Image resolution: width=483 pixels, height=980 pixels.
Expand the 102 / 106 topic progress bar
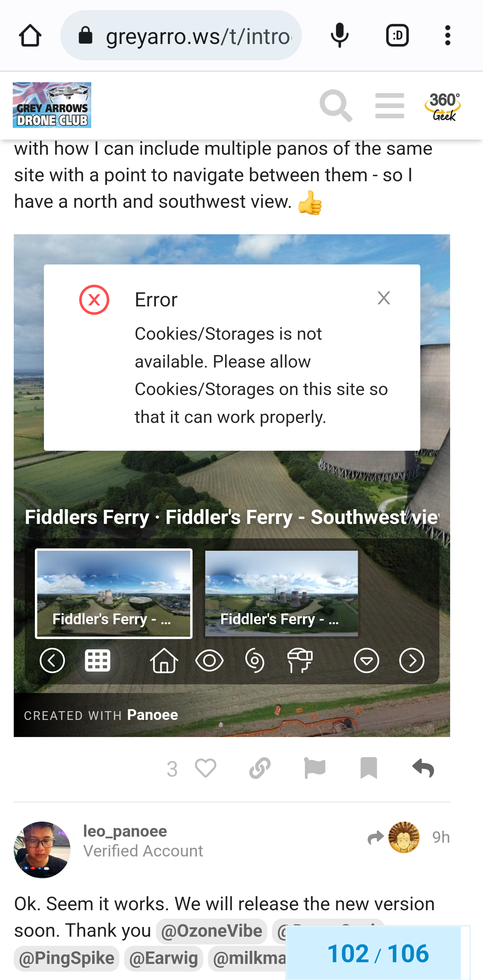tap(378, 953)
